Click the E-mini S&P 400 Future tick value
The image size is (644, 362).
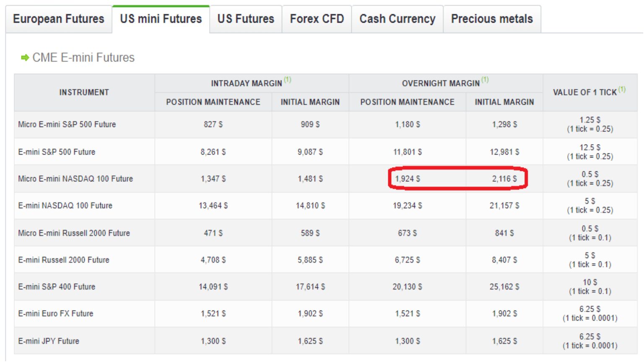coord(590,287)
